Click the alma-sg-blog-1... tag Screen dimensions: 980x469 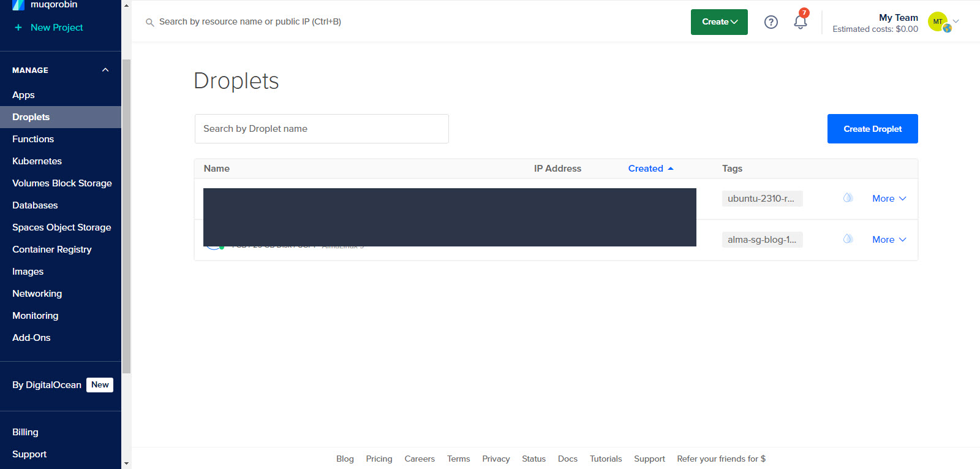coord(762,240)
